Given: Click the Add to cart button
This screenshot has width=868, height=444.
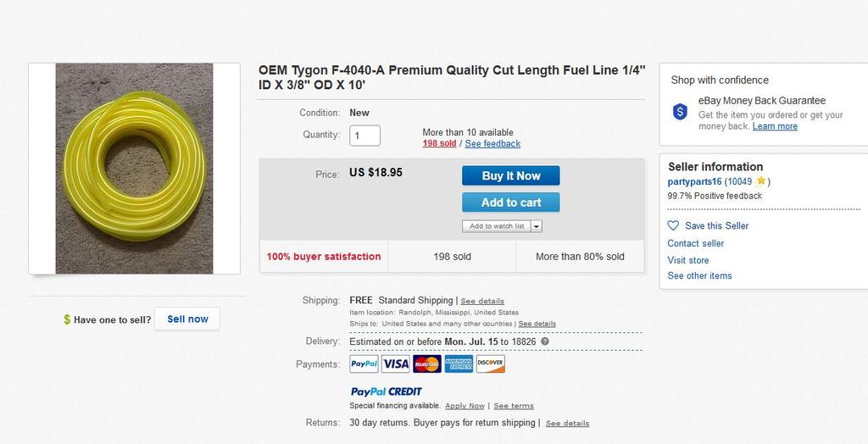Looking at the screenshot, I should click(511, 203).
